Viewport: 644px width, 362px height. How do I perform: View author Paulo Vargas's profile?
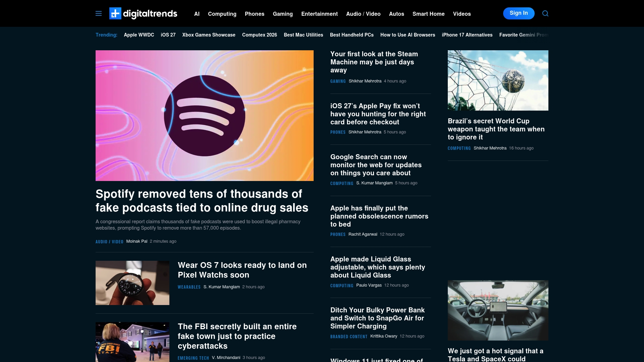coord(369,285)
